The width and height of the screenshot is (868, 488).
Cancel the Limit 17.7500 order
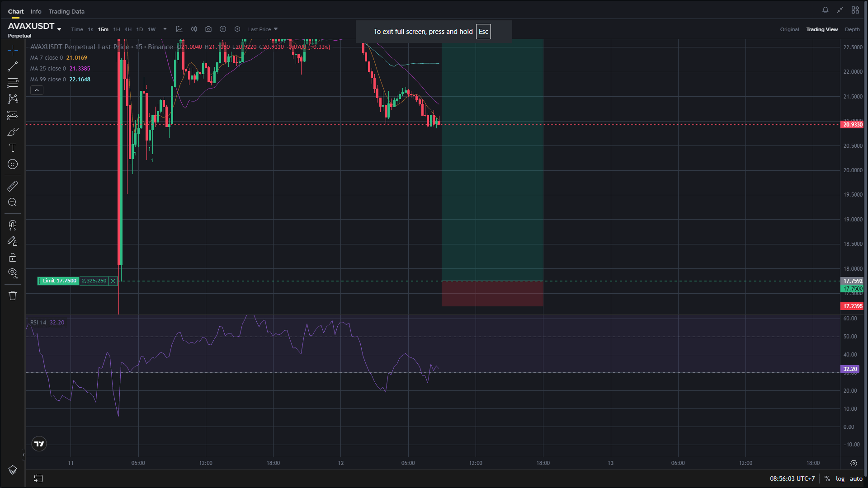[113, 281]
